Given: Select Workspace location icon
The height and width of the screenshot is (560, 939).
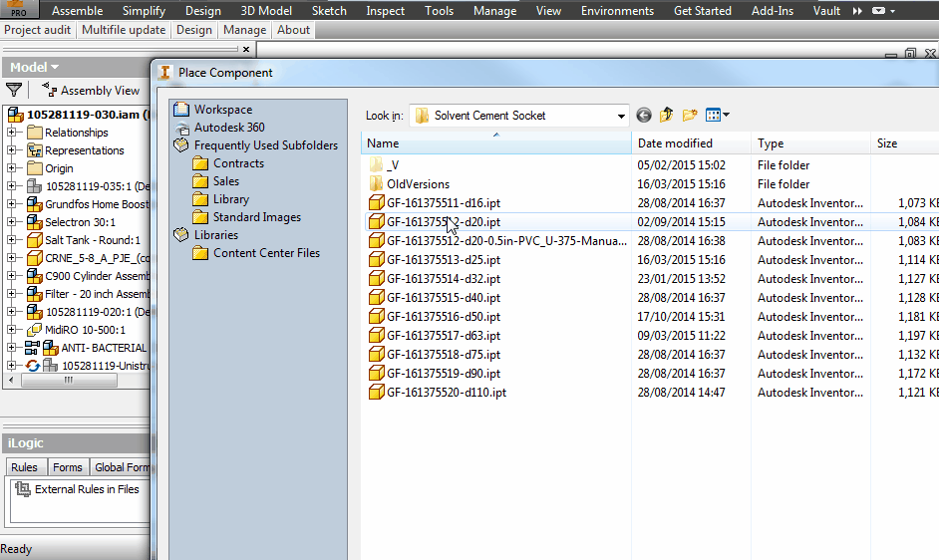Looking at the screenshot, I should point(181,109).
